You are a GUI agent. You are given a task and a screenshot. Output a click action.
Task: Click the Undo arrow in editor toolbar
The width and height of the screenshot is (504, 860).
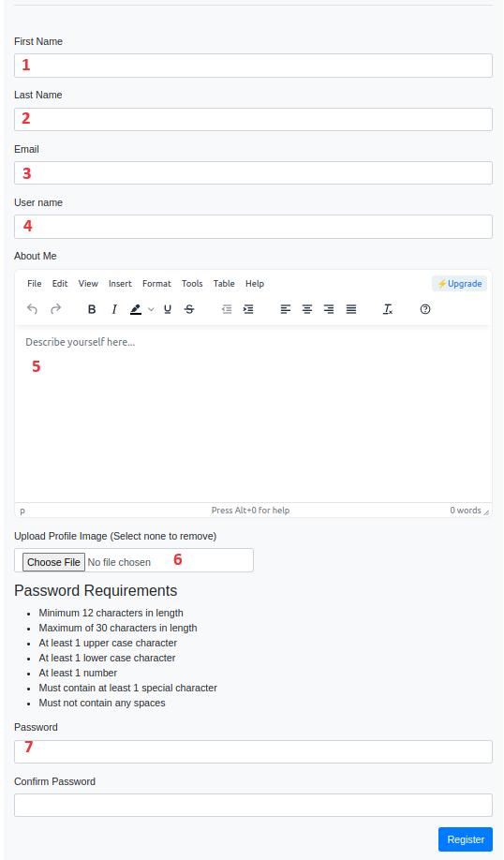(33, 309)
